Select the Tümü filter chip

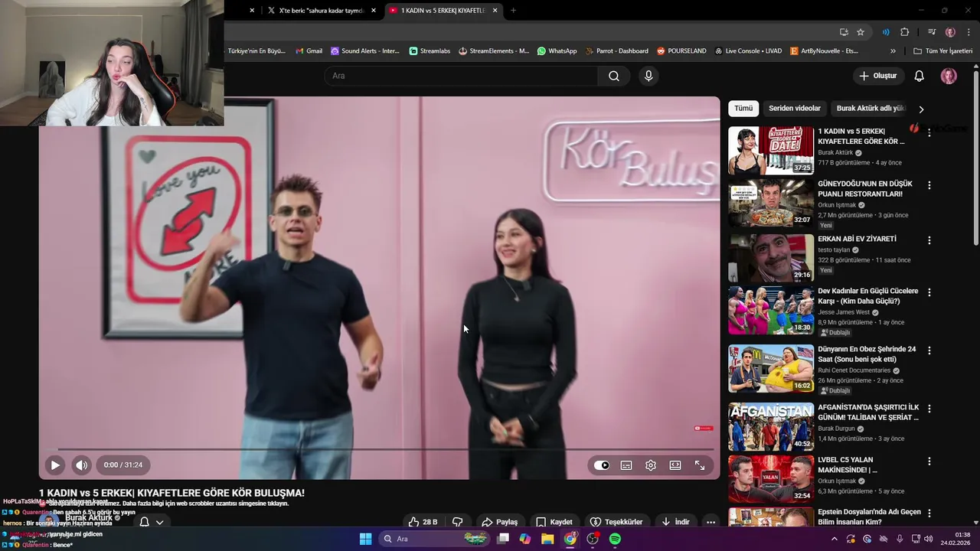[743, 109]
